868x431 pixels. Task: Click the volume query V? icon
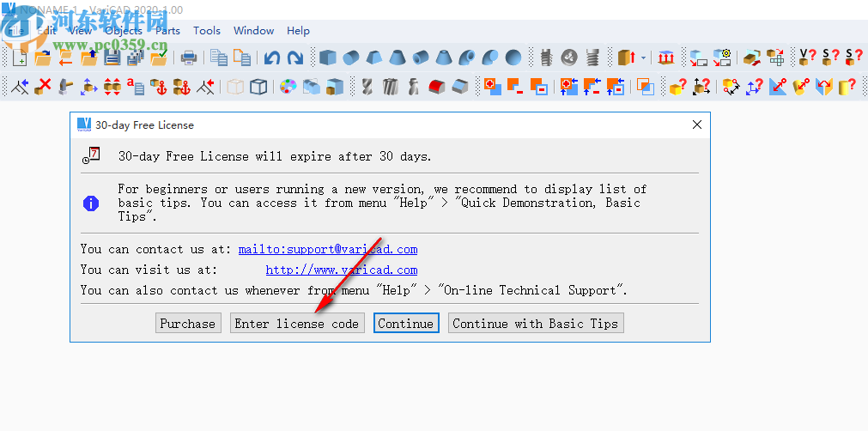(x=808, y=58)
